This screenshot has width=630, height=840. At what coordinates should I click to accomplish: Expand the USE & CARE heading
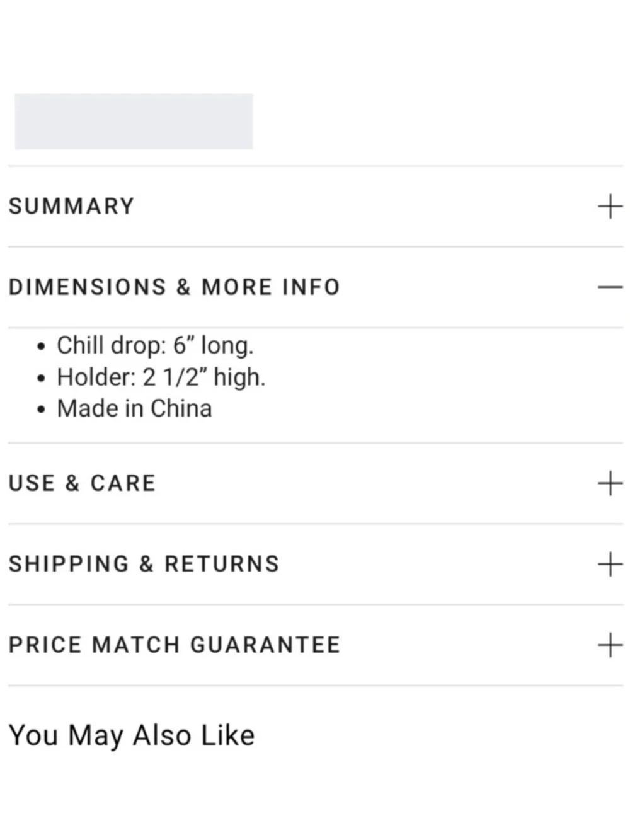[x=82, y=483]
